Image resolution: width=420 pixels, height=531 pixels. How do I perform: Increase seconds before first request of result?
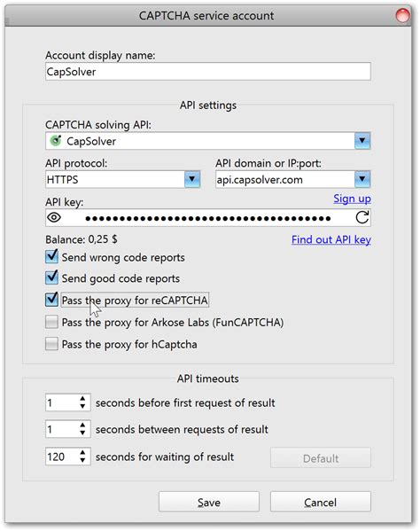pos(82,399)
